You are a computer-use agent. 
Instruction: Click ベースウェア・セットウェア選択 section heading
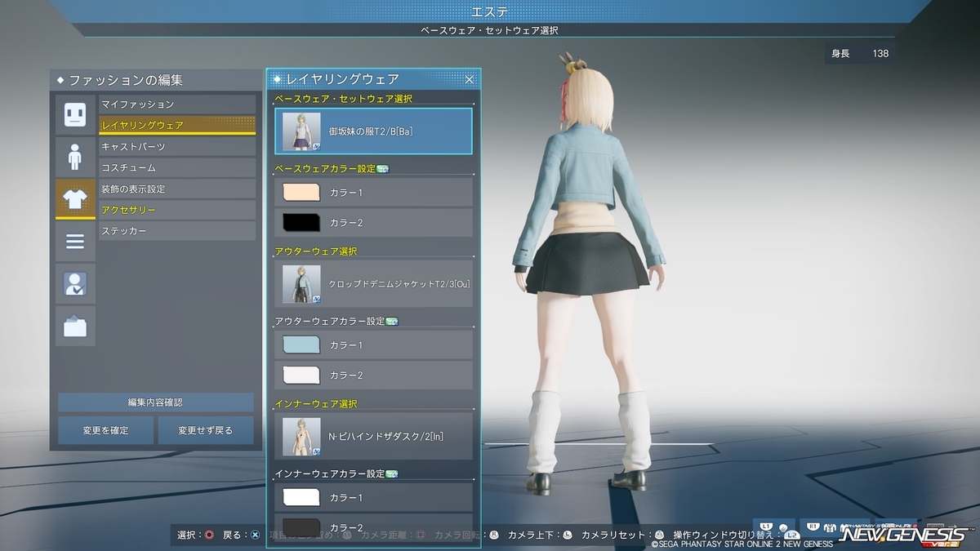pyautogui.click(x=344, y=99)
